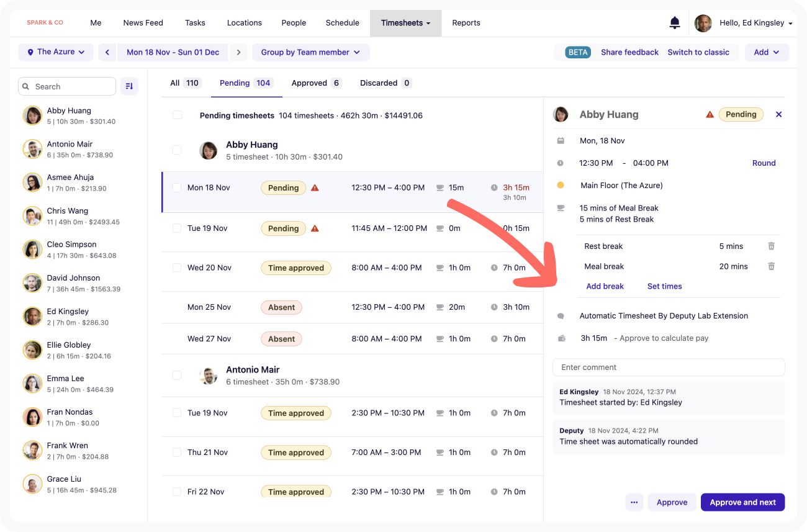The width and height of the screenshot is (807, 532).
Task: Go to News Feed
Action: (143, 23)
